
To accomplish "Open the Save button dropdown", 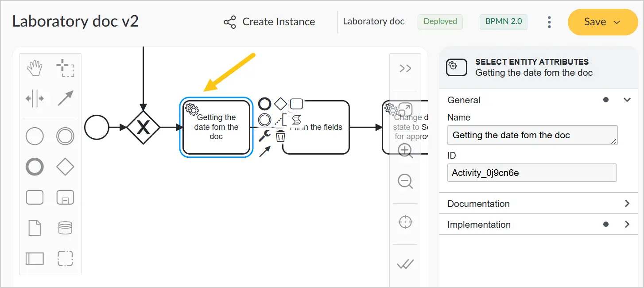I will coord(617,22).
